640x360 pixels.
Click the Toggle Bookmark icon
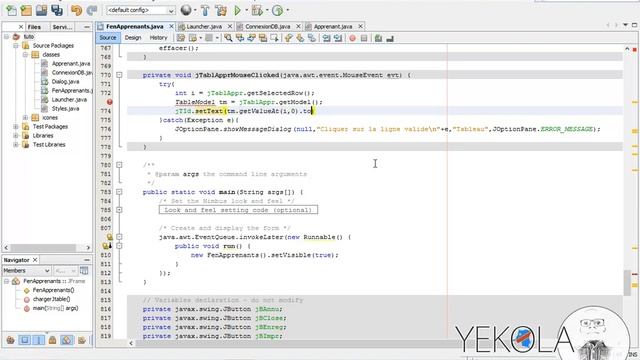pos(312,38)
